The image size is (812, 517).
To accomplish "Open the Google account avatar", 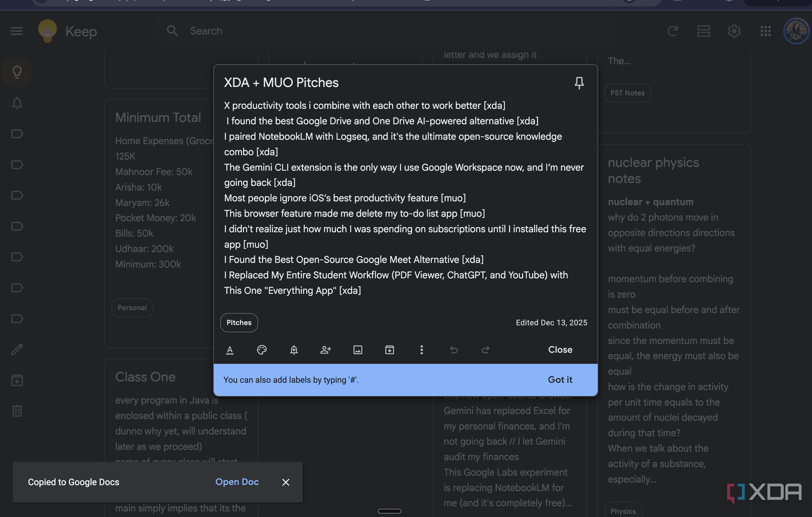I will click(x=796, y=31).
